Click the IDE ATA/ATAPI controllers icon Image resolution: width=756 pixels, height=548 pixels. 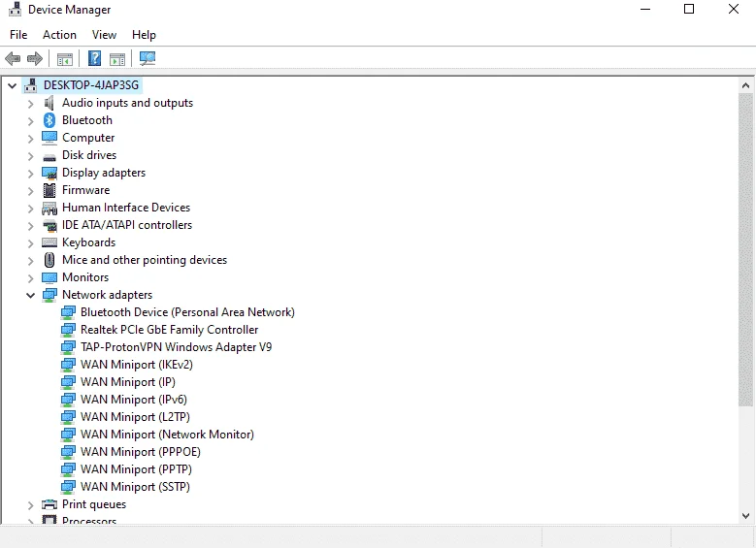[x=49, y=225]
